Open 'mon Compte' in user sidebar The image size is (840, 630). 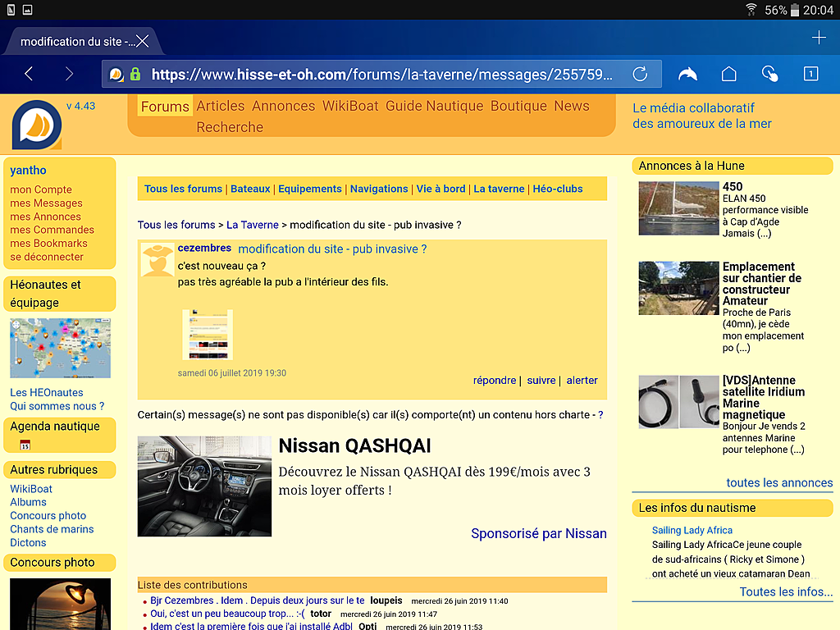coord(41,189)
